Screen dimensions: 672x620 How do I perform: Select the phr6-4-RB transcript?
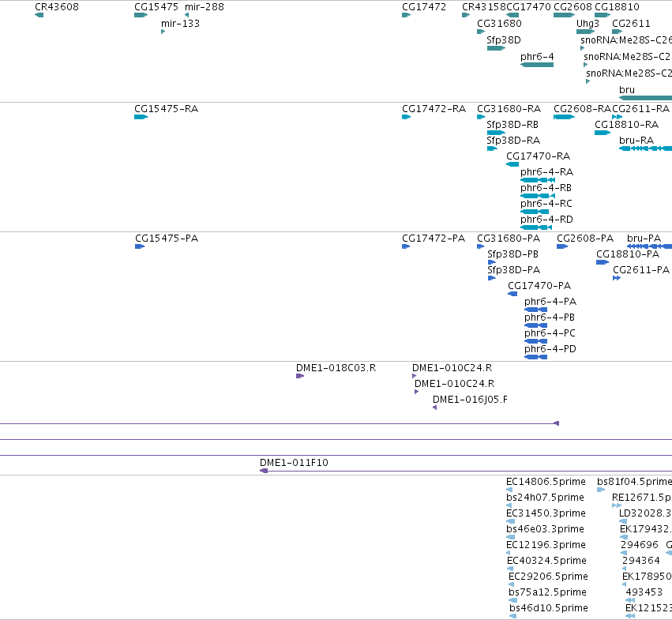point(546,188)
